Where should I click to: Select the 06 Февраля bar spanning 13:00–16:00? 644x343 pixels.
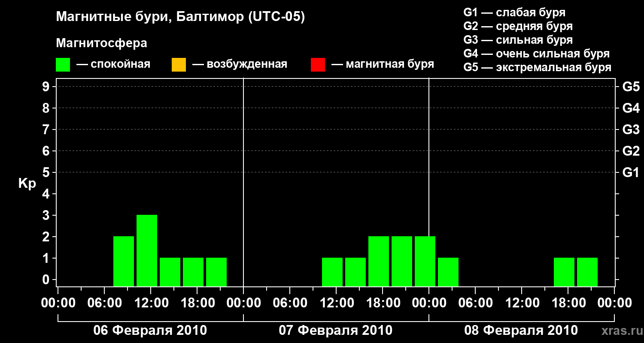coord(170,272)
